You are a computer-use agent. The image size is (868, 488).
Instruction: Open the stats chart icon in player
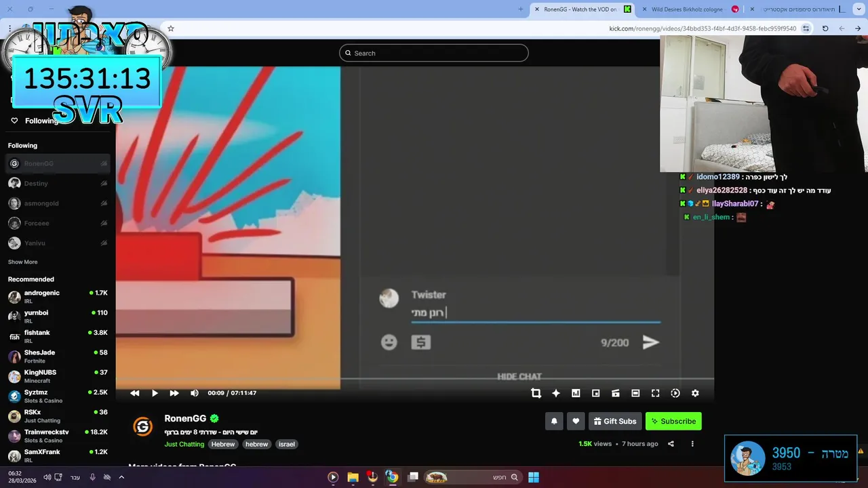coord(576,393)
